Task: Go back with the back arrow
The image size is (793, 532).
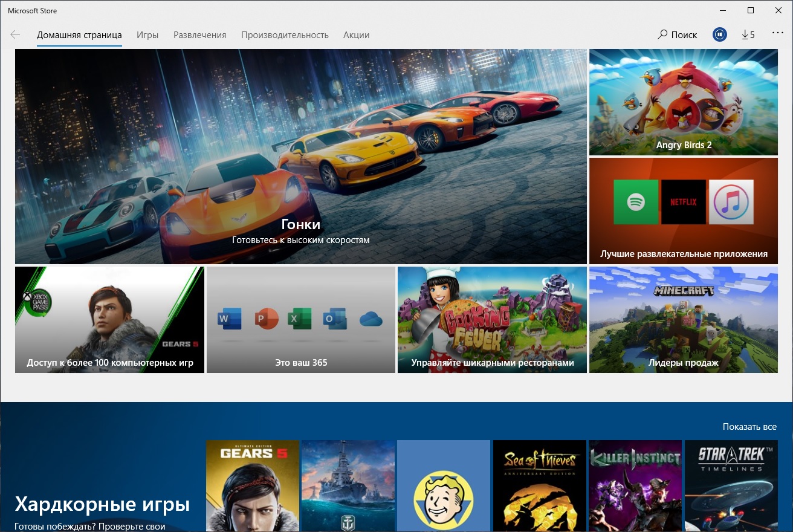Action: [15, 34]
